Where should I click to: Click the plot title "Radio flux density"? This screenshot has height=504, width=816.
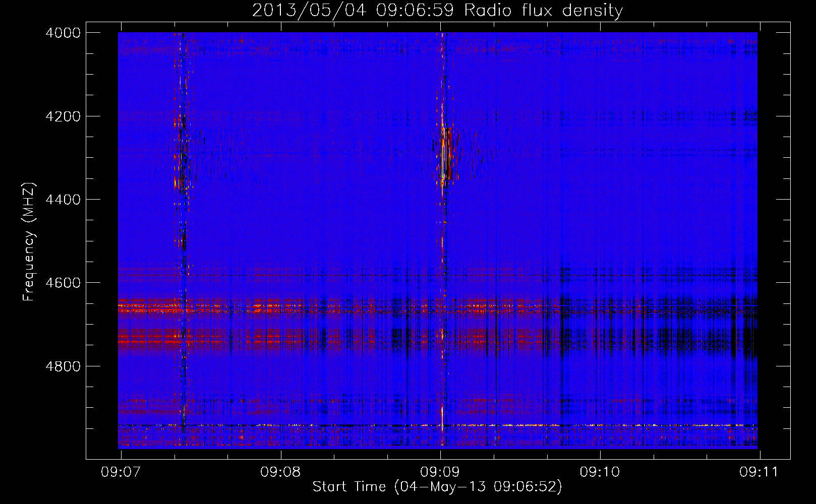coord(543,11)
